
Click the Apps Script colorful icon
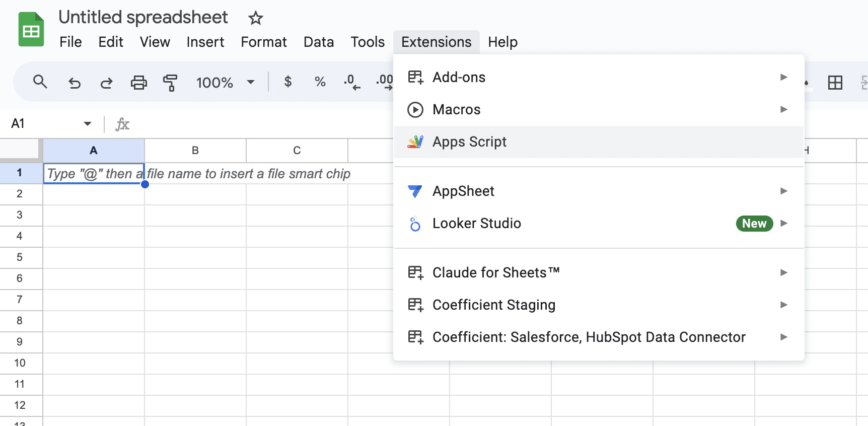tap(415, 142)
